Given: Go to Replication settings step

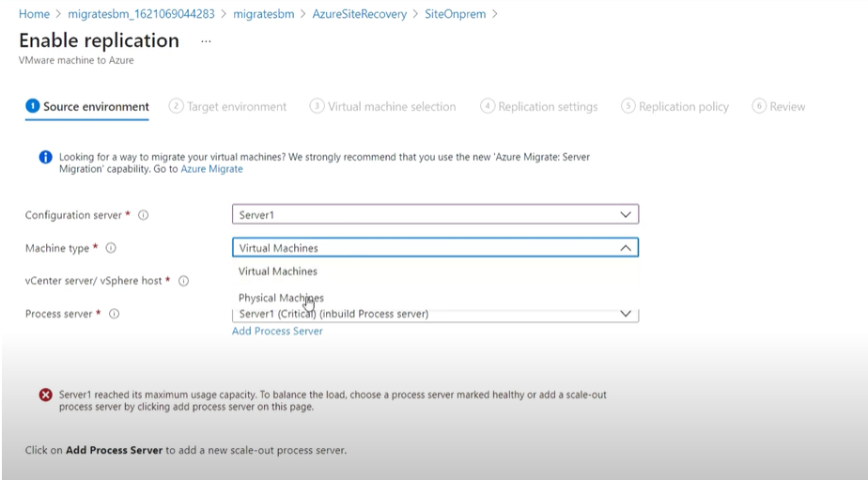Looking at the screenshot, I should click(x=538, y=106).
